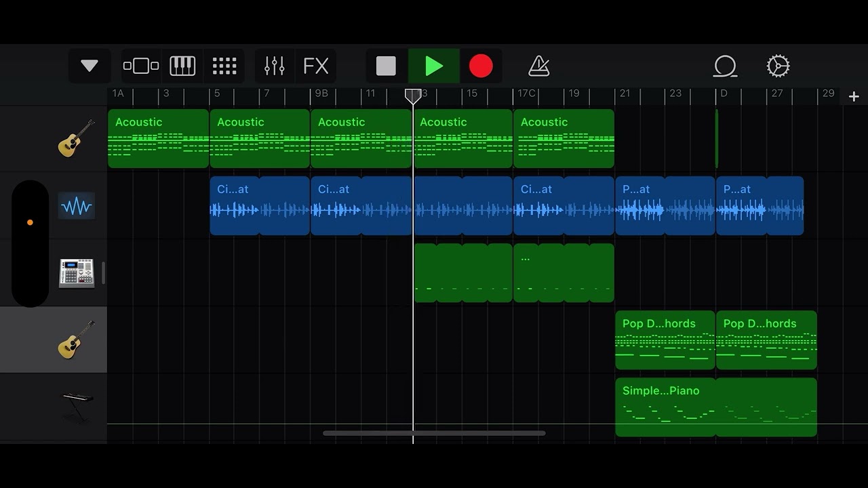Toggle the FX panel
Viewport: 868px width, 488px height.
[316, 66]
